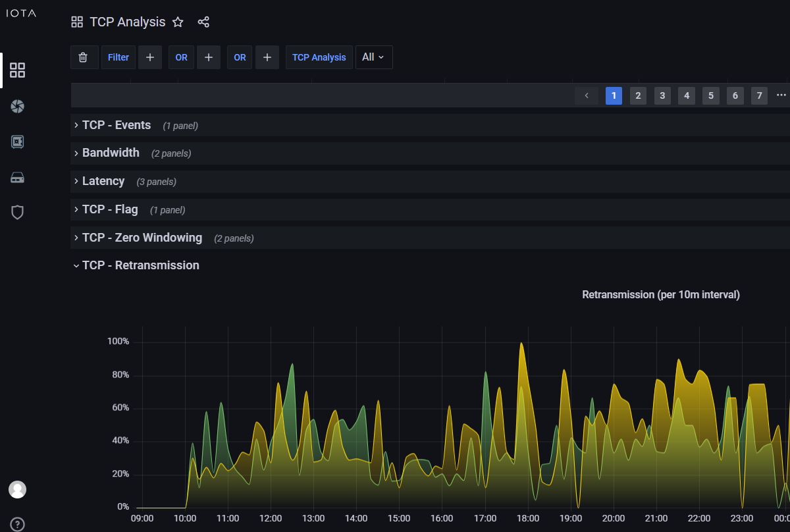Open the help question mark icon

point(18,524)
